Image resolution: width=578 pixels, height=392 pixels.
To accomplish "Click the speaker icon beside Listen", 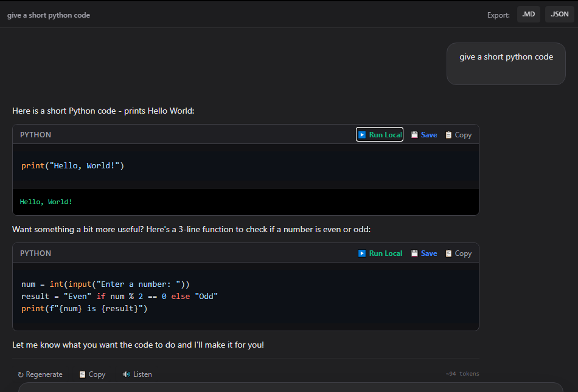I will pos(126,374).
